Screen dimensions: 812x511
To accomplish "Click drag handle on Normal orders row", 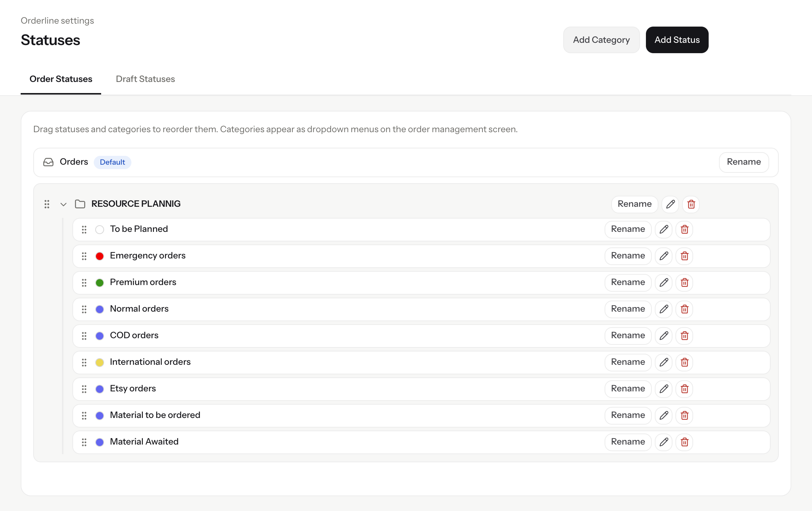I will coord(84,309).
